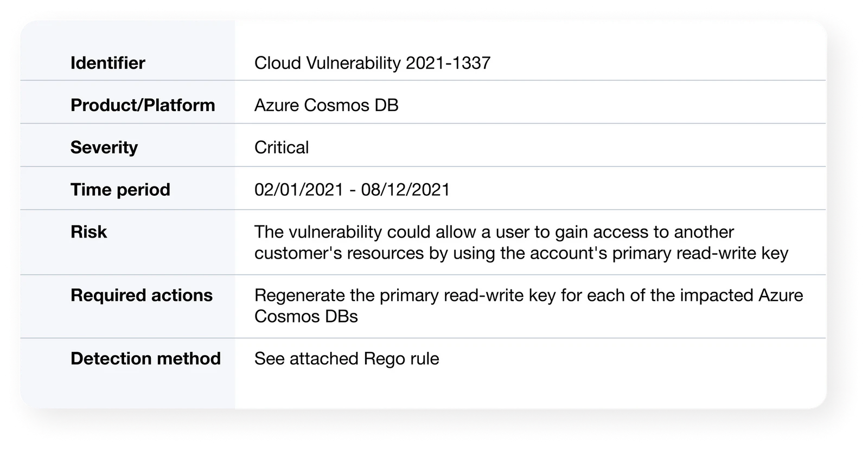
Task: Select the Cloud Vulnerability 2021-1337 text
Action: coord(372,63)
